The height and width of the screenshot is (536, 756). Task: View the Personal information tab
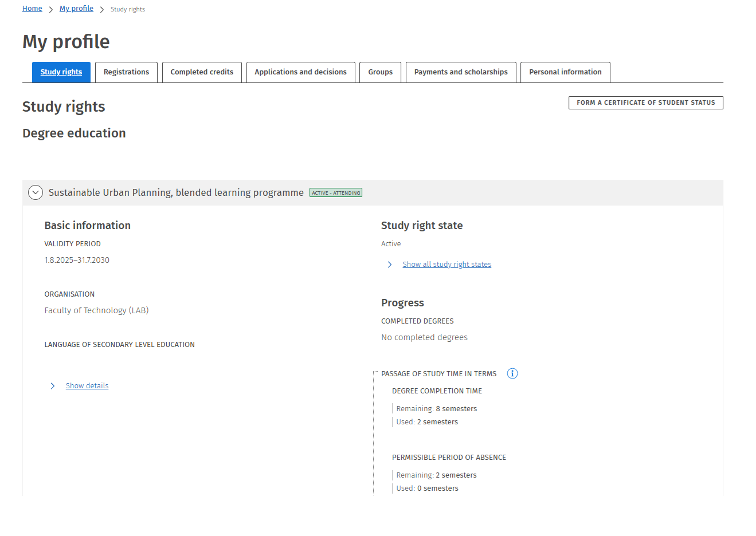click(x=565, y=72)
